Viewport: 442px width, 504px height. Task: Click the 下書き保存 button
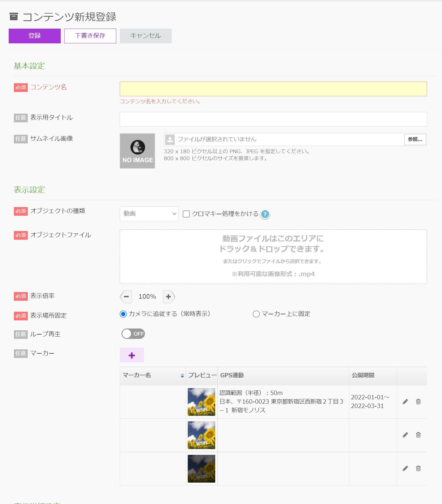click(90, 36)
